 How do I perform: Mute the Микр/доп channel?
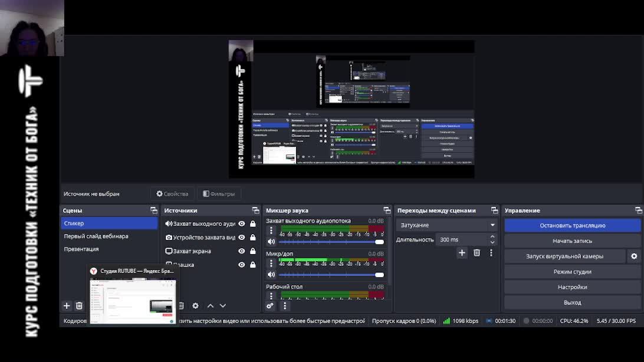(x=271, y=275)
